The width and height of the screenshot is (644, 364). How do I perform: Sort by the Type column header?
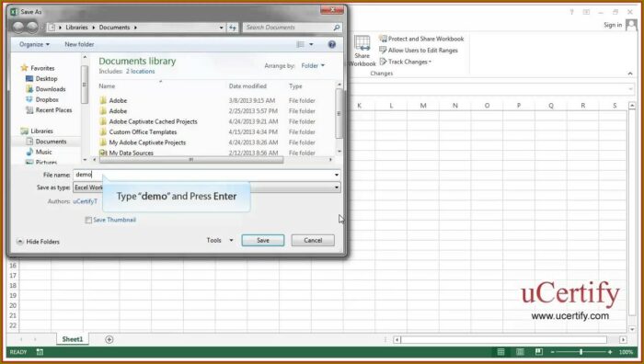295,86
